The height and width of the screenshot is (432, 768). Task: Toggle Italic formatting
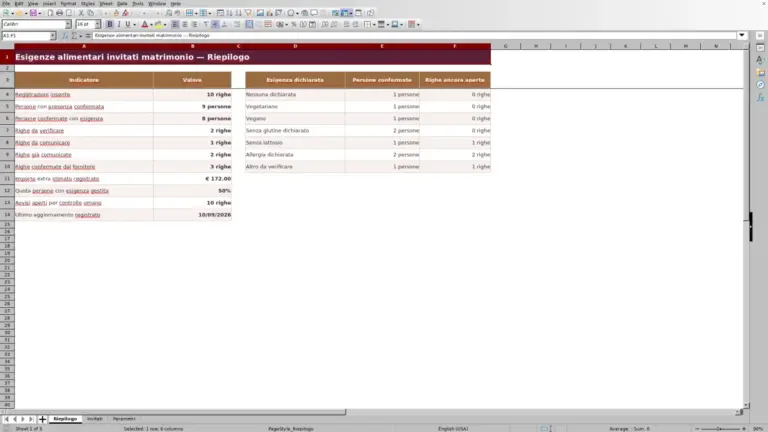(119, 24)
